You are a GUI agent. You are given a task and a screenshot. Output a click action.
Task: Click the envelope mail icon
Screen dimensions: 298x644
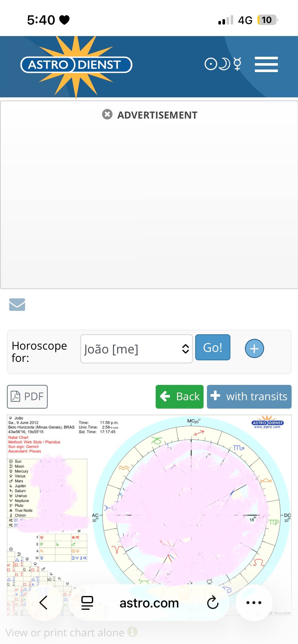17,304
